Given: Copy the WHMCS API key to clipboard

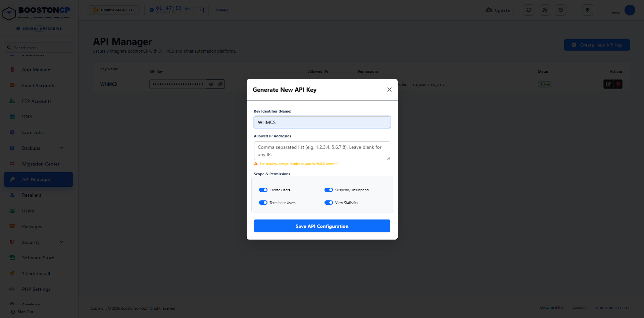Looking at the screenshot, I should click(220, 84).
